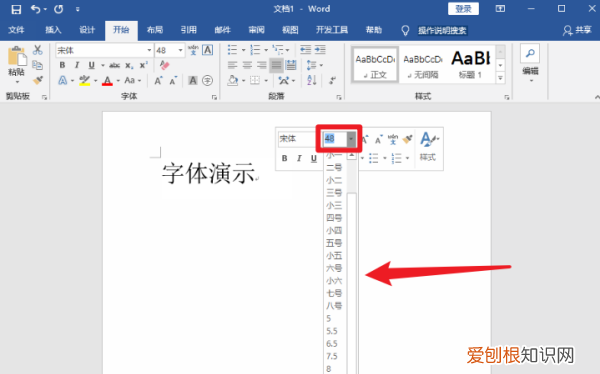Screen dimensions: 600x374
Task: Switch to the 布局 tab
Action: tap(155, 30)
